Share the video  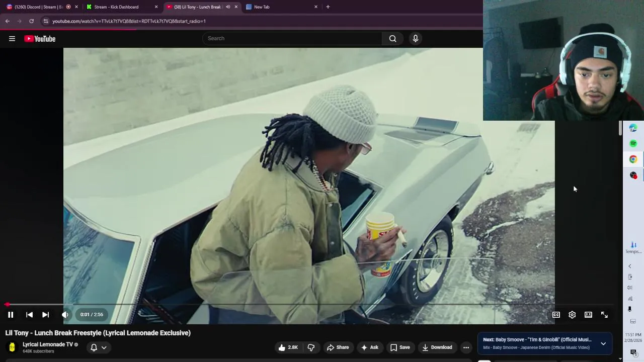[x=338, y=347]
